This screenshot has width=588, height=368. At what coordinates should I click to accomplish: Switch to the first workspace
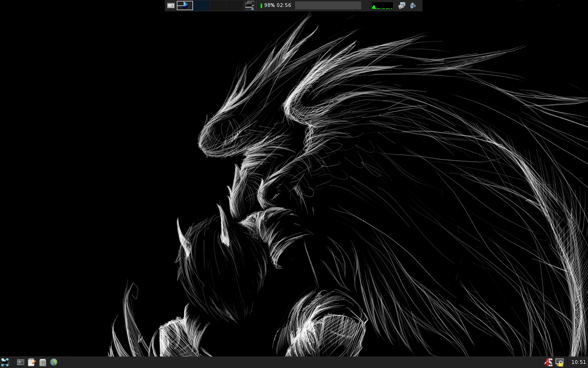[185, 6]
